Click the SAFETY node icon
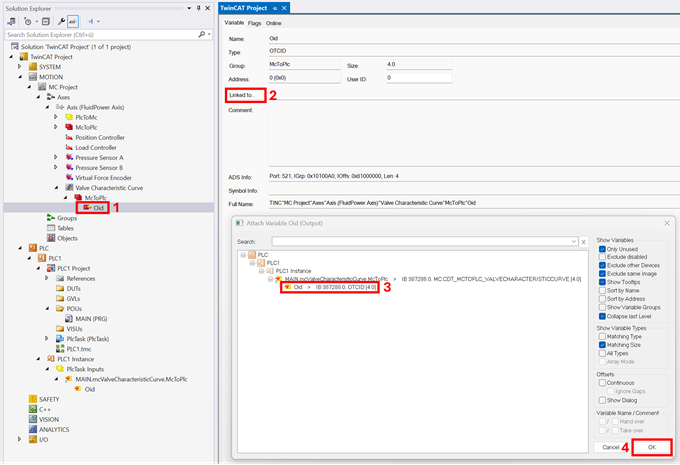 coord(33,399)
